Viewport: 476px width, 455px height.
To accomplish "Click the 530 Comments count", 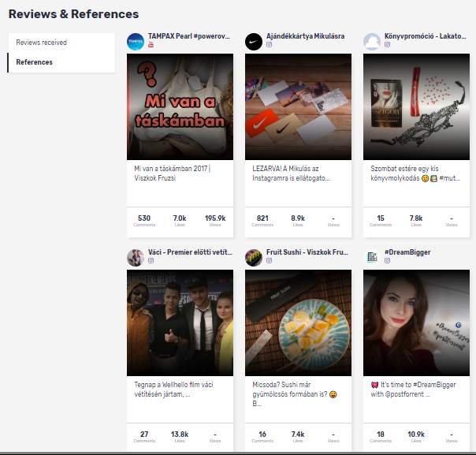I will [x=144, y=221].
